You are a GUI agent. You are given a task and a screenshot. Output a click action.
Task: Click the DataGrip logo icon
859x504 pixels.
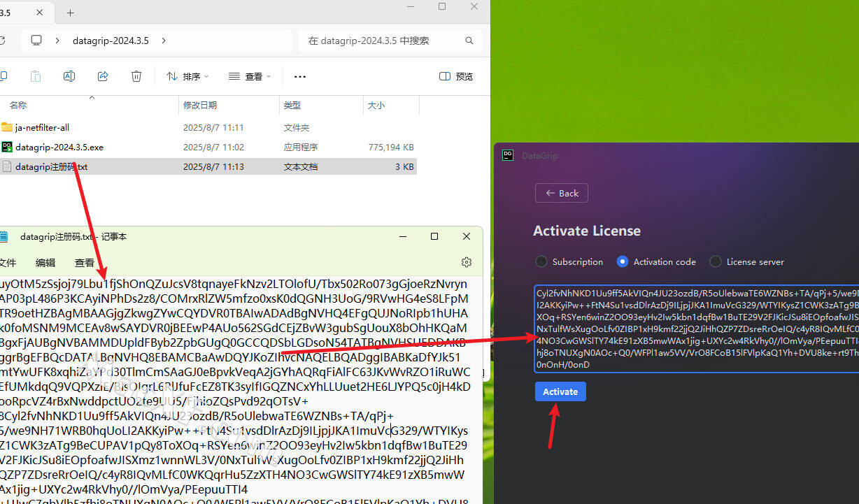509,155
